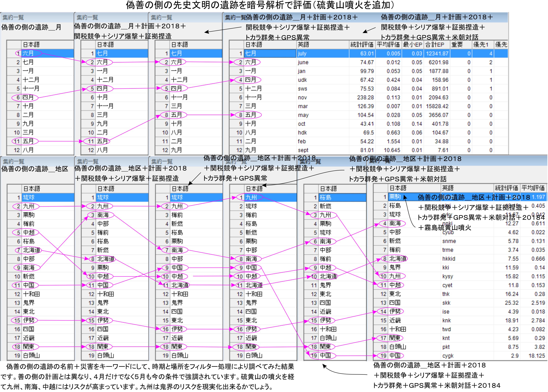Select the 'hkkid' cell for 北海道
The width and height of the screenshot is (548, 392).
(449, 259)
